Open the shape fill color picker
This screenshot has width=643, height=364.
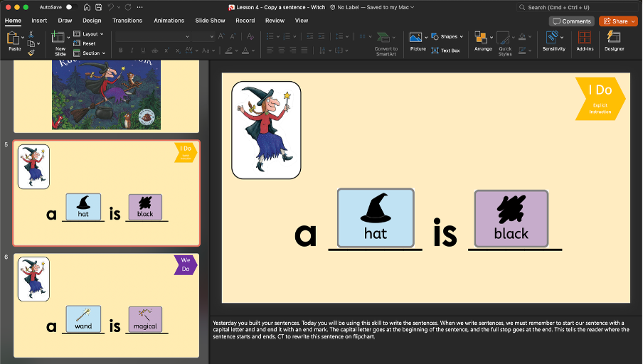pos(522,36)
